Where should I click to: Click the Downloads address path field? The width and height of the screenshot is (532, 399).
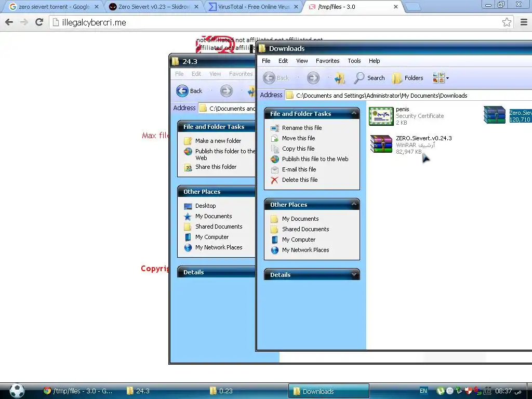(408, 96)
